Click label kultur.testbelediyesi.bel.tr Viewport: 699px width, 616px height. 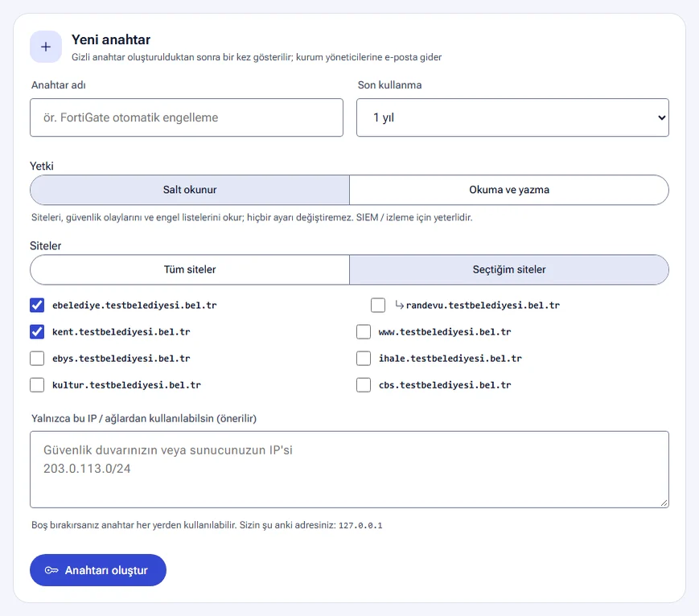pyautogui.click(x=126, y=384)
